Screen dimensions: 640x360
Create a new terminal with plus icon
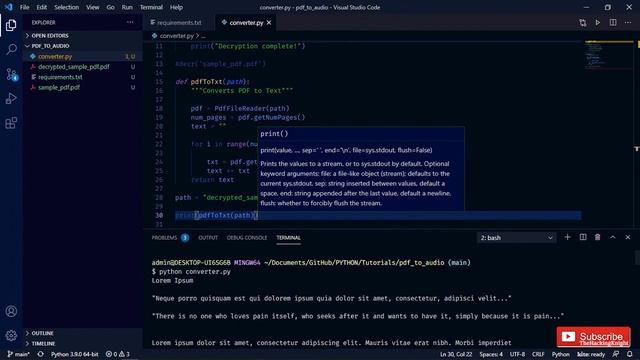567,237
